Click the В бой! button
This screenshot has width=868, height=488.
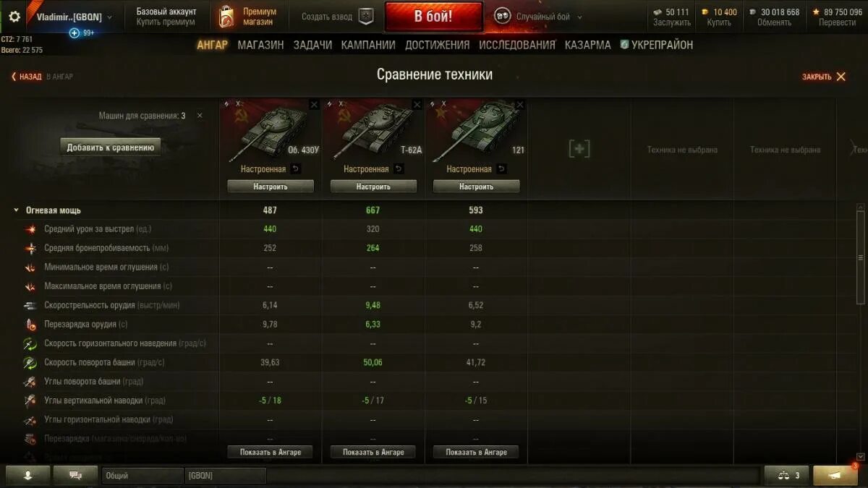point(433,17)
